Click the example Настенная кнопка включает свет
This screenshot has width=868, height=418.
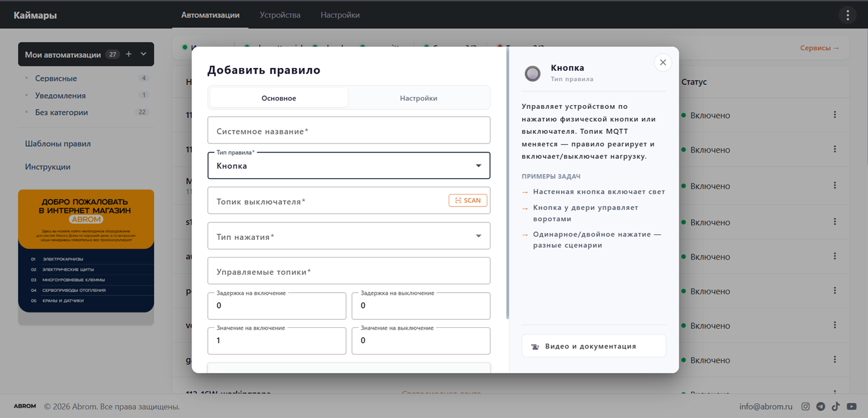(599, 192)
